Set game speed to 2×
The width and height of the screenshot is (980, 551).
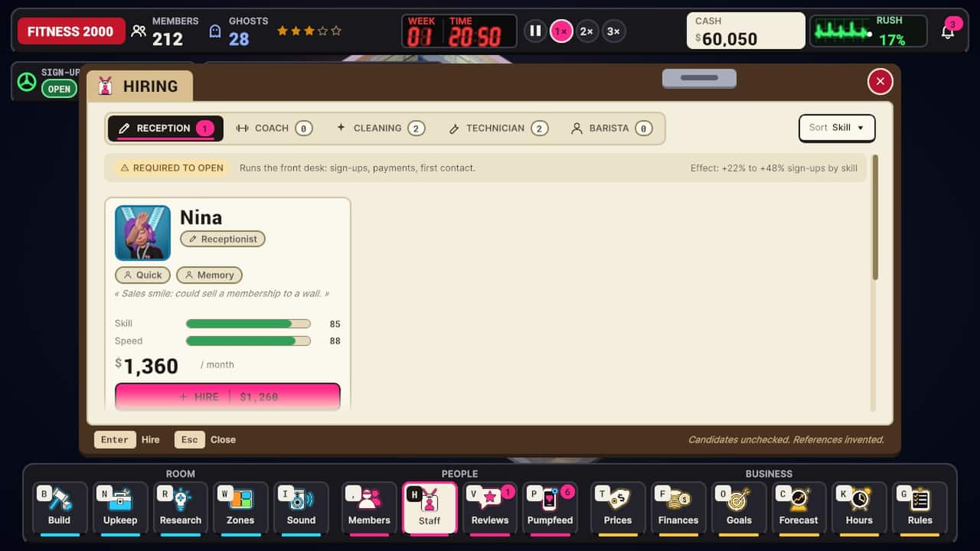[586, 31]
